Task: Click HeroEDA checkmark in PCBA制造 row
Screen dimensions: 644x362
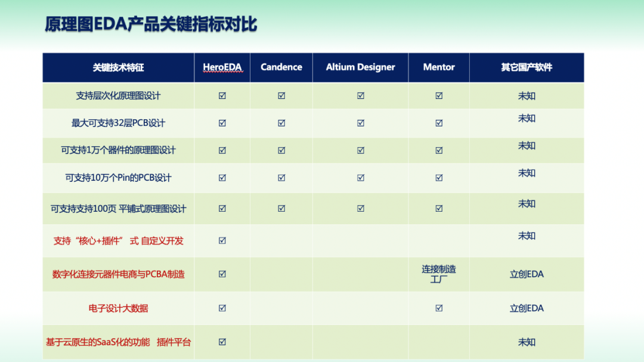Action: [x=222, y=274]
